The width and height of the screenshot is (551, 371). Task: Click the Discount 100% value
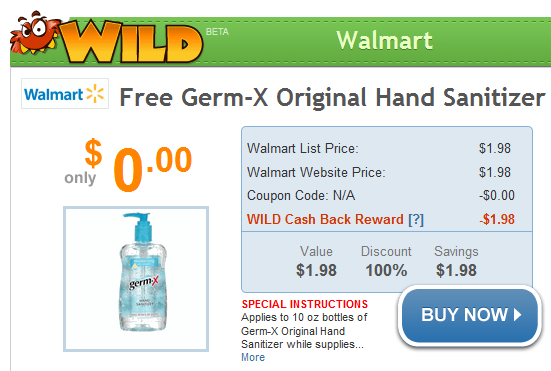coord(386,270)
